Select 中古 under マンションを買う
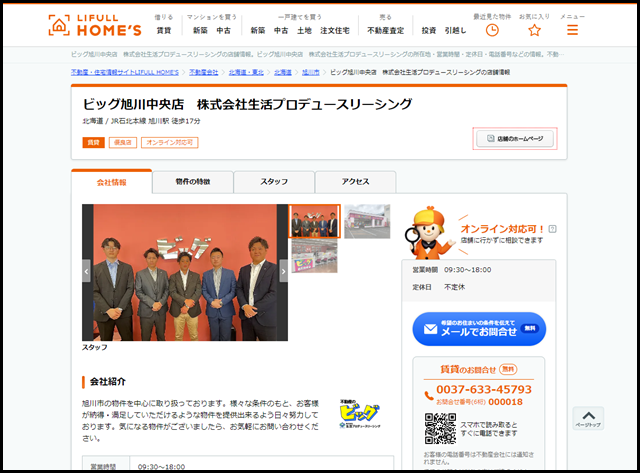Screen dimensions: 640x473 (x=223, y=30)
